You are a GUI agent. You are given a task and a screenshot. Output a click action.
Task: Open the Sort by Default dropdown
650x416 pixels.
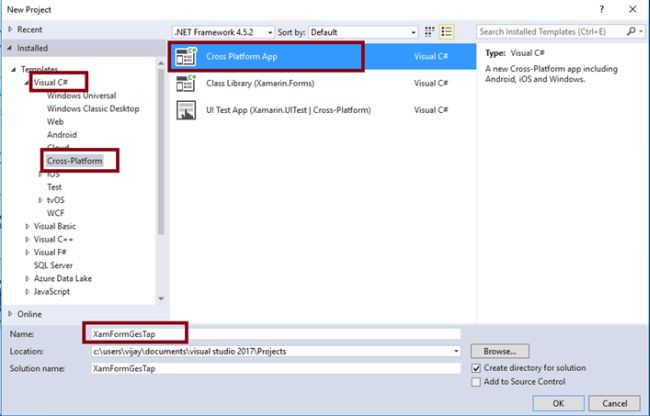coord(363,32)
